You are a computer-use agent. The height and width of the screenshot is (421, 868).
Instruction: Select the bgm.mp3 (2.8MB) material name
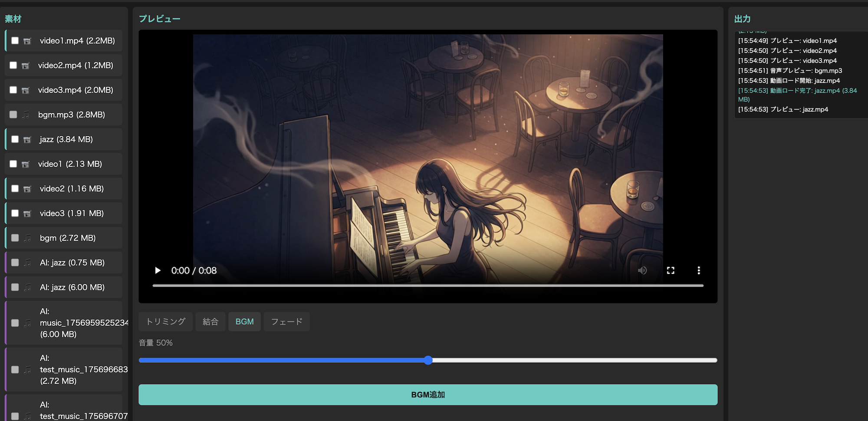pyautogui.click(x=72, y=115)
